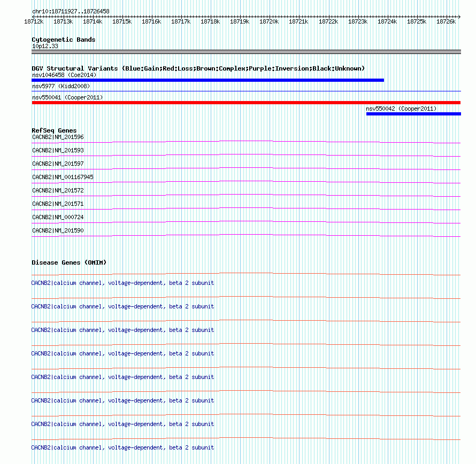Open transcript CACNB2|NM_001167945

click(63, 177)
